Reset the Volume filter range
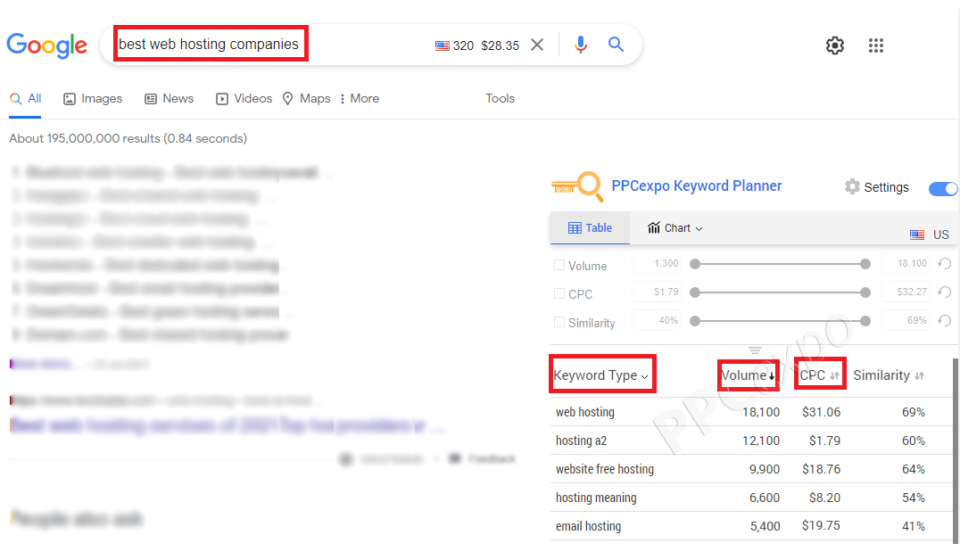 [945, 264]
